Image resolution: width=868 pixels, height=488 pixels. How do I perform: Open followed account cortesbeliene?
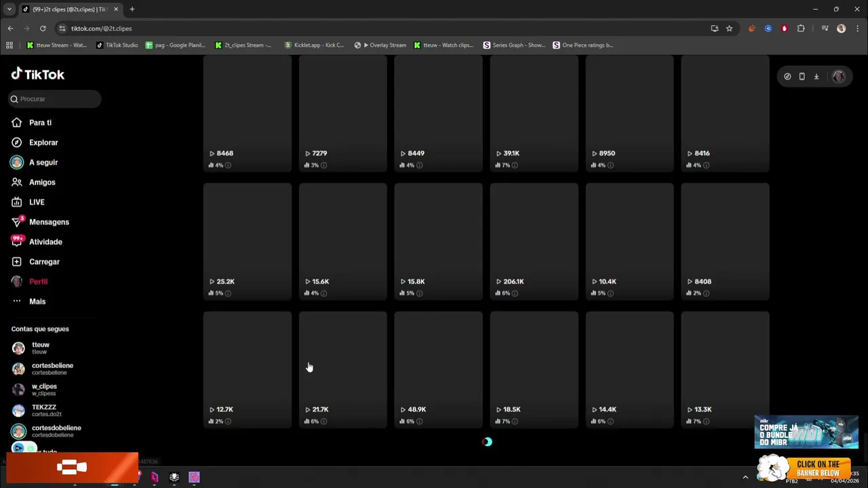[x=52, y=369]
